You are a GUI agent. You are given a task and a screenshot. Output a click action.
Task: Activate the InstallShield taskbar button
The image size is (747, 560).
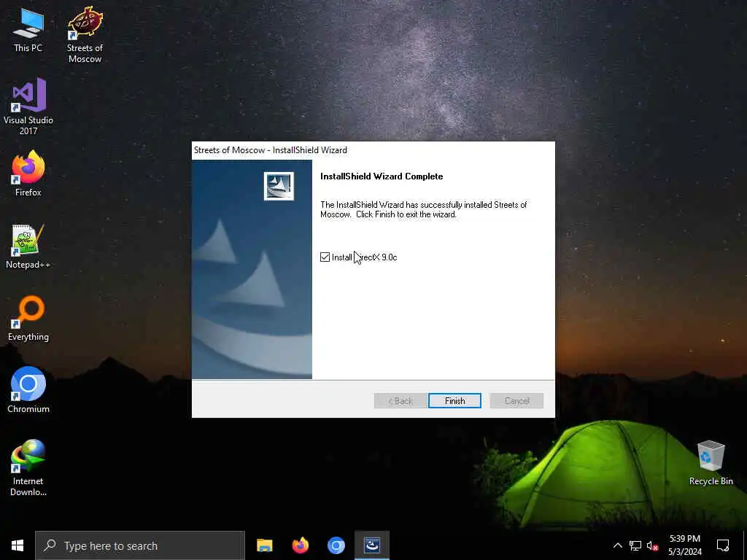coord(372,545)
